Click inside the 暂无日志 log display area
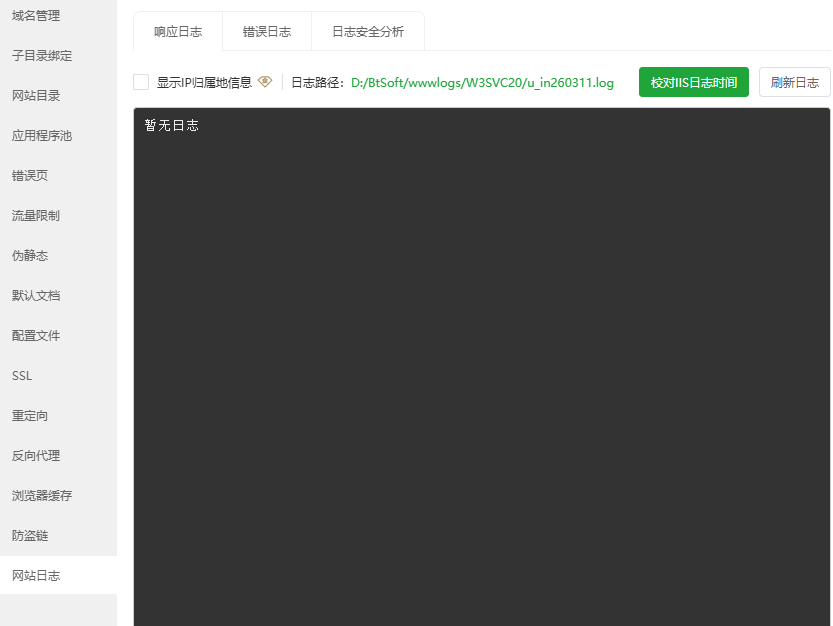Viewport: 833px width, 626px height. pyautogui.click(x=480, y=360)
